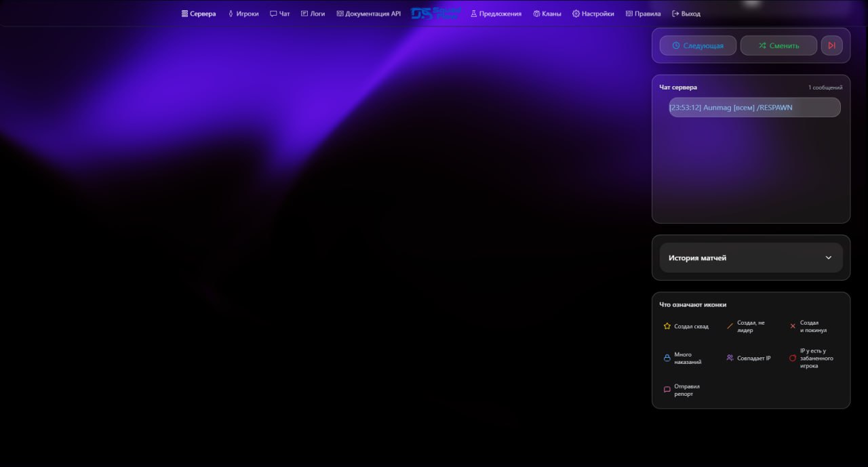Image resolution: width=868 pixels, height=467 pixels.
Task: Click the blue lock 'Много наказаний' icon
Action: pos(667,358)
